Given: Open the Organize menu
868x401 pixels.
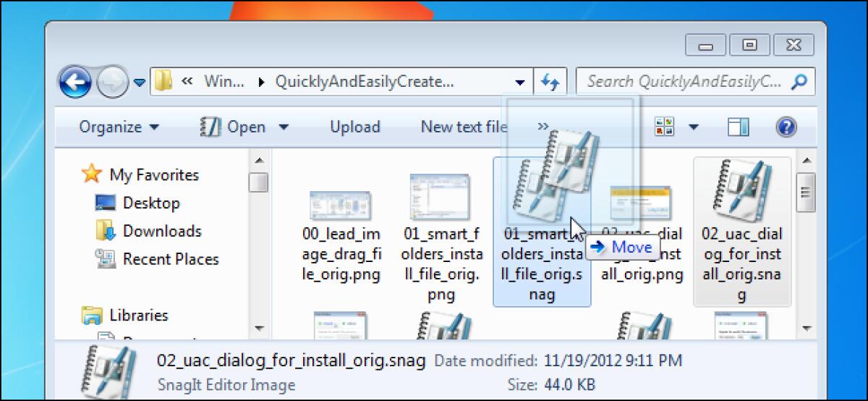Looking at the screenshot, I should (119, 127).
